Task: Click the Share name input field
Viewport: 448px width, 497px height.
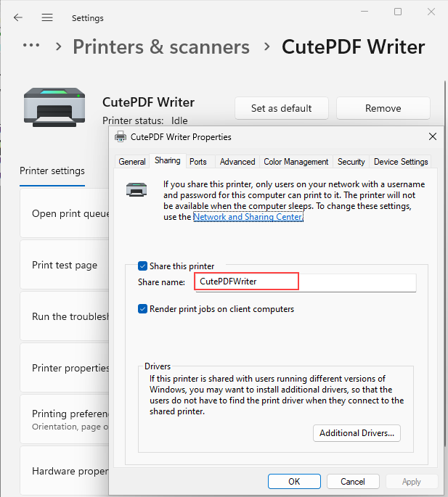Action: point(305,282)
